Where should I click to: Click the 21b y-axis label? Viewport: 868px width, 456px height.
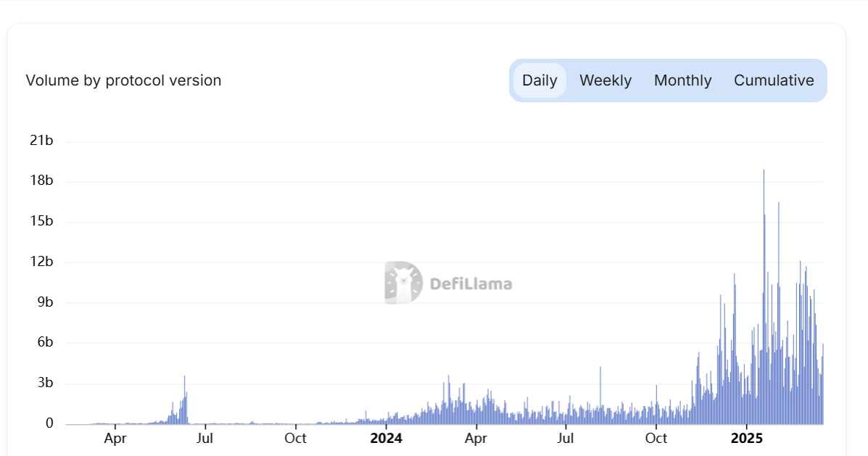(x=41, y=141)
